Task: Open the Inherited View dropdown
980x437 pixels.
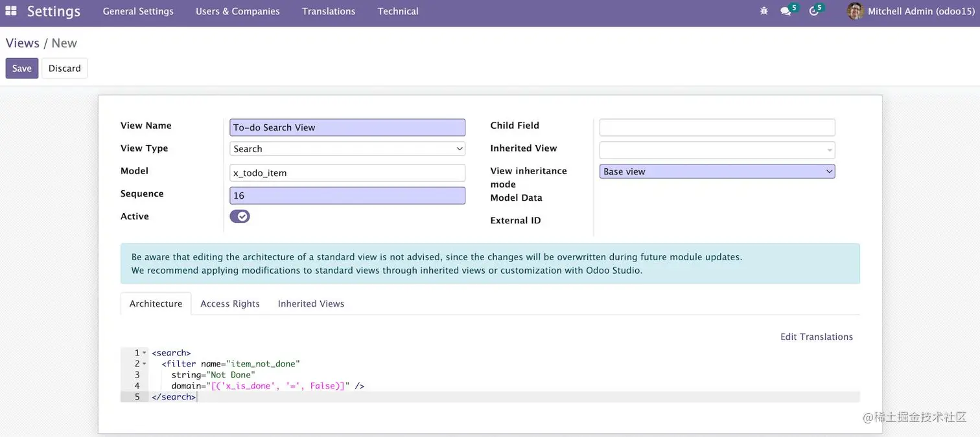Action: pyautogui.click(x=717, y=150)
